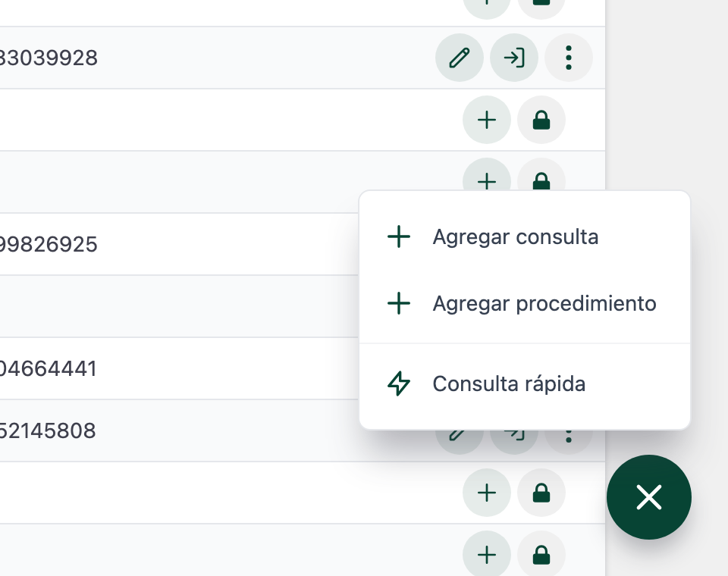Click the lightning bolt icon beside Consulta rápida
Image resolution: width=728 pixels, height=576 pixels.
(399, 383)
